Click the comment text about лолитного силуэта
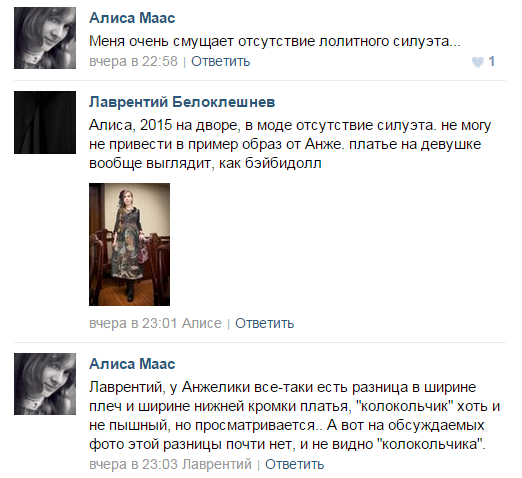The height and width of the screenshot is (478, 522). (275, 42)
